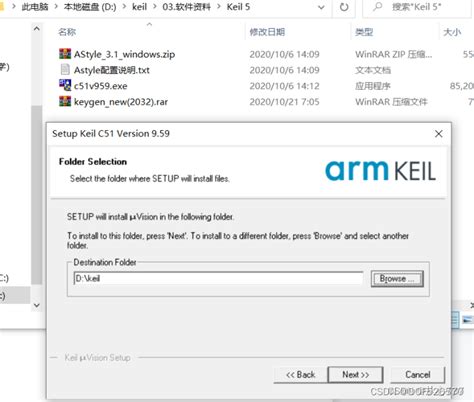Expand the chevron after 此电脑 in breadcrumb
474x402 pixels.
point(56,7)
